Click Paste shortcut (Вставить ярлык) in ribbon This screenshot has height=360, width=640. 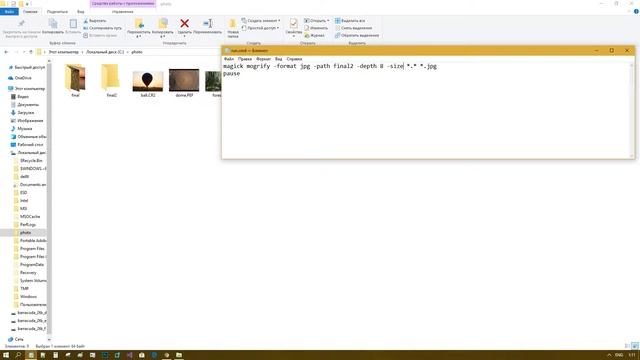(100, 35)
